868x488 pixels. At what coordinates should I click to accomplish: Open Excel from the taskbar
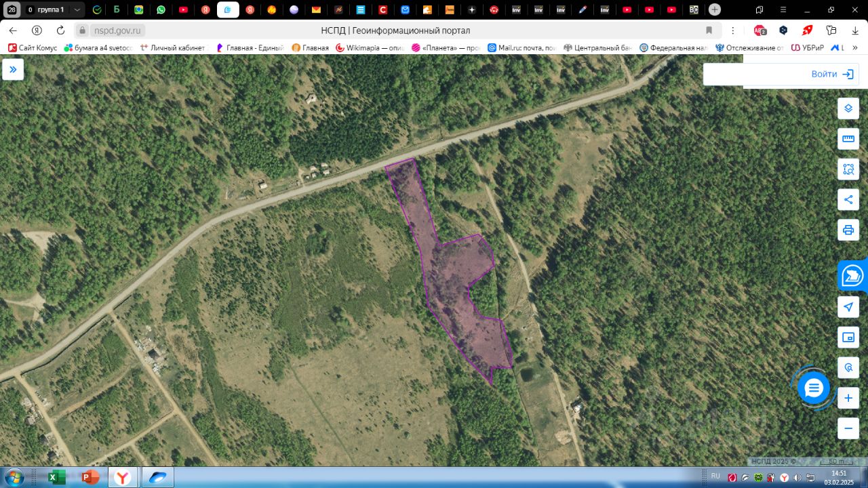(x=56, y=477)
